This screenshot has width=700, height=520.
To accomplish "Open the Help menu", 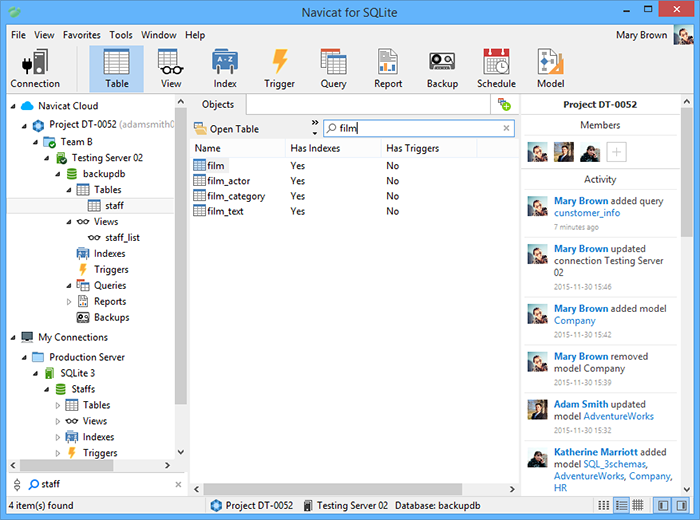I will [x=195, y=35].
